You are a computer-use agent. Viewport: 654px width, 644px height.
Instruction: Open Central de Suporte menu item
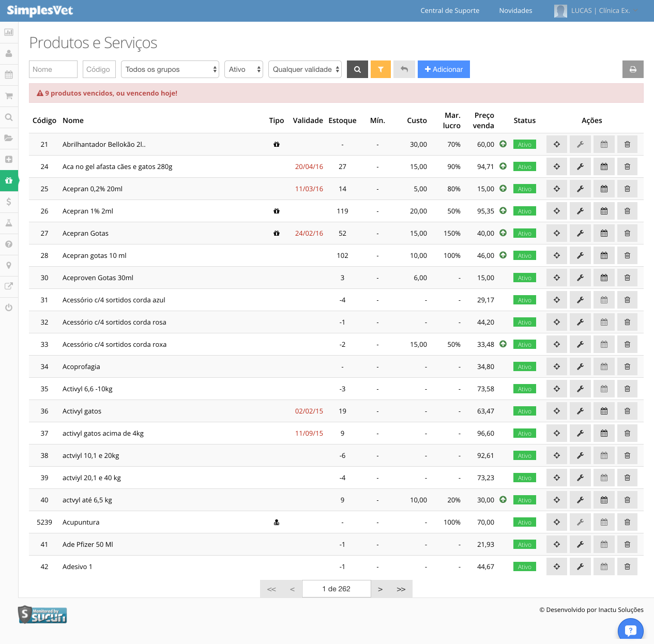pyautogui.click(x=450, y=10)
